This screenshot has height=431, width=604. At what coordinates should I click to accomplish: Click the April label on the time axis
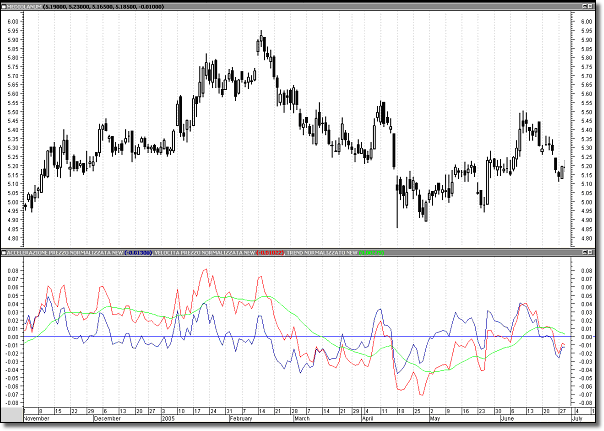click(366, 420)
